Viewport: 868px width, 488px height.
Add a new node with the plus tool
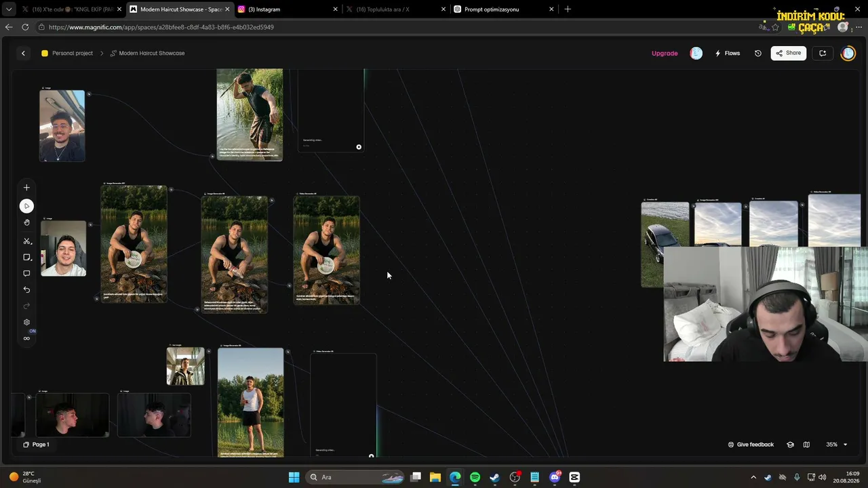click(x=26, y=188)
